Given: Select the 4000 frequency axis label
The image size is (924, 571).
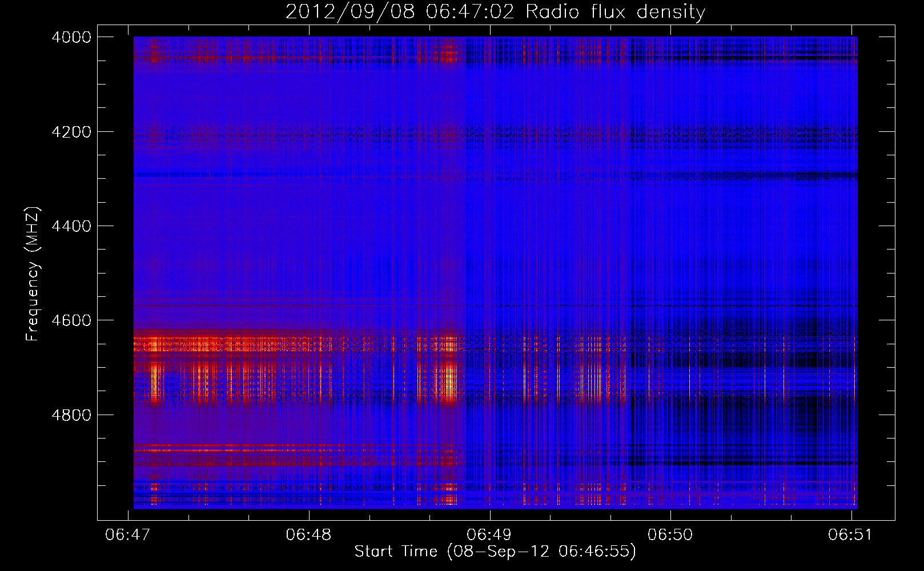Looking at the screenshot, I should 71,37.
